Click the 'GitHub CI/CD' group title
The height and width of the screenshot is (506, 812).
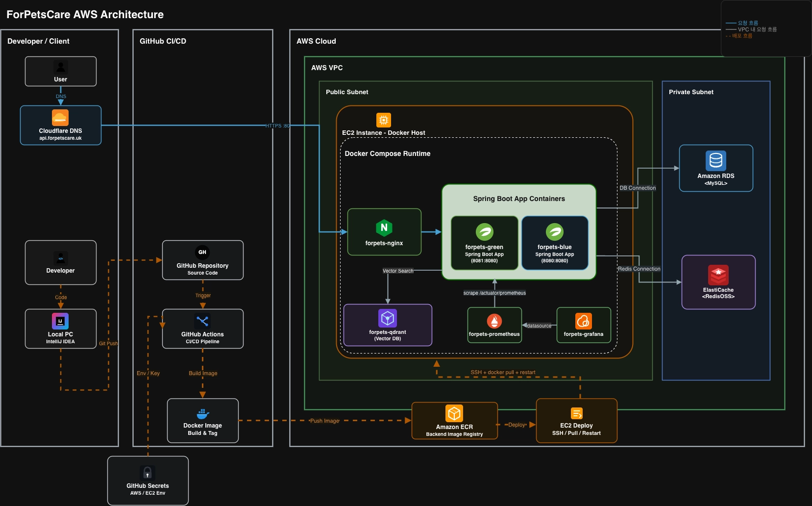point(163,41)
